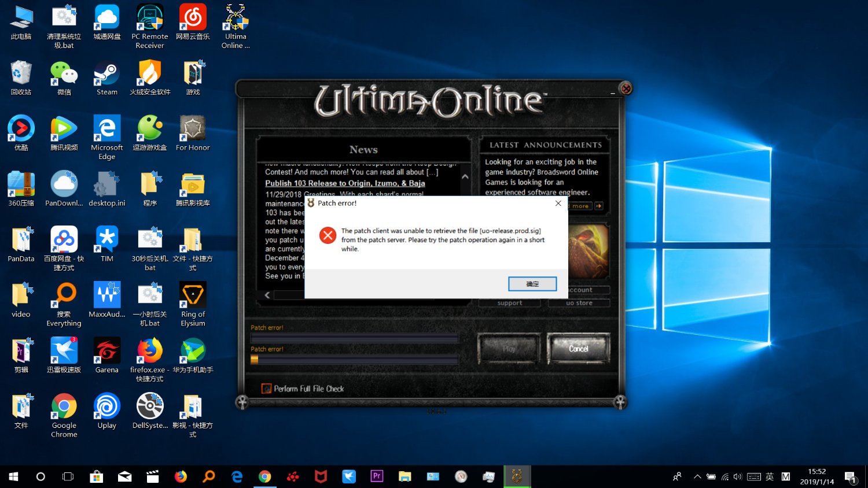The height and width of the screenshot is (488, 868).
Task: Select the 网易云音乐 desktop icon
Action: [x=193, y=23]
